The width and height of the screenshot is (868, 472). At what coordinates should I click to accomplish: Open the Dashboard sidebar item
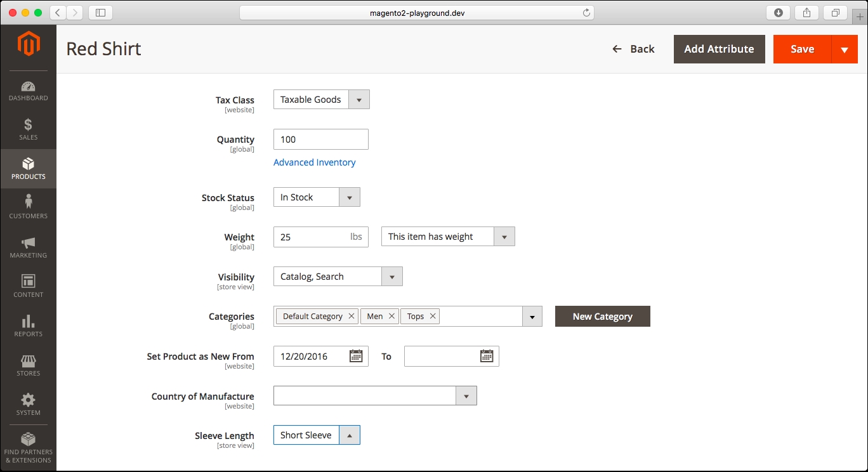click(x=28, y=91)
